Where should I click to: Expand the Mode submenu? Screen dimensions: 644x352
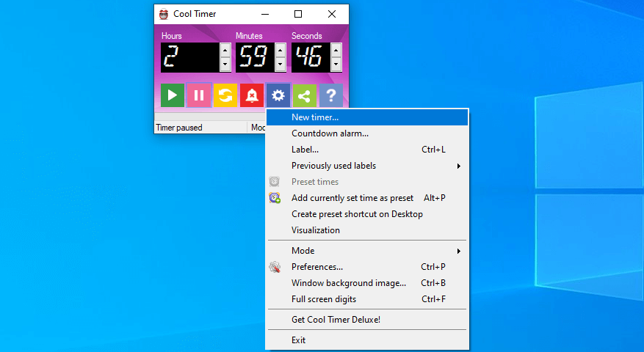[367, 251]
